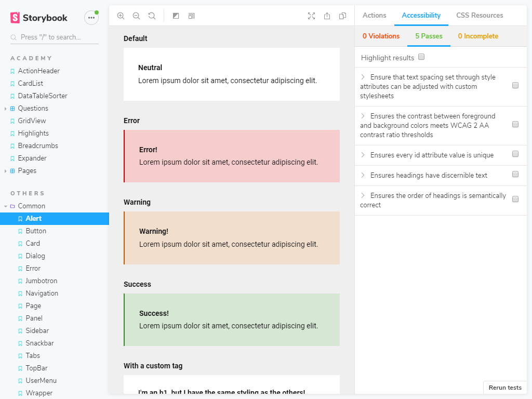Viewport: 532px width, 399px height.
Task: Open the Storybook ellipsis menu button
Action: point(91,18)
